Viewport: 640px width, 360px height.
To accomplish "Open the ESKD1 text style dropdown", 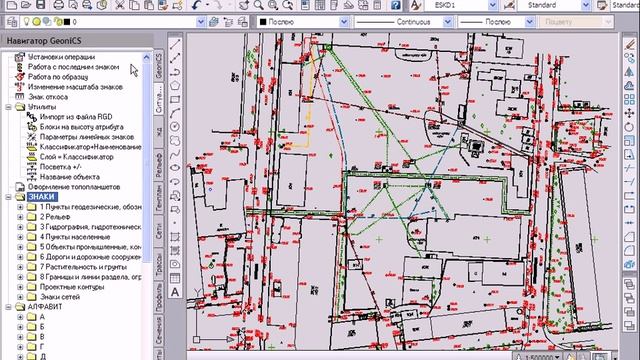I will point(493,5).
